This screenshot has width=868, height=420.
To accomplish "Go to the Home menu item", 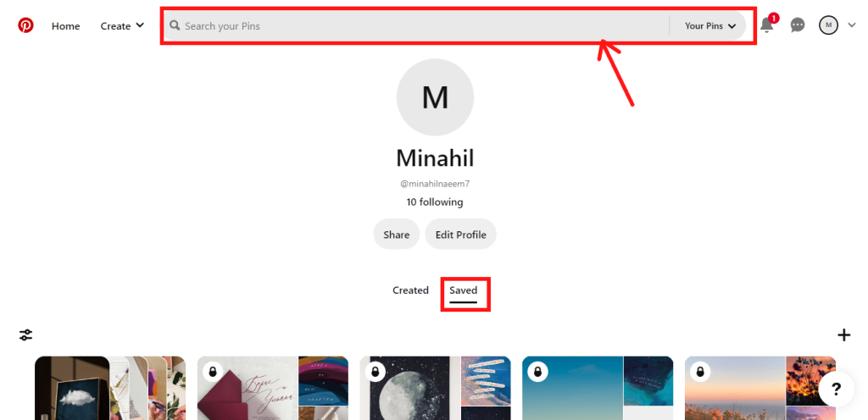I will pos(65,25).
